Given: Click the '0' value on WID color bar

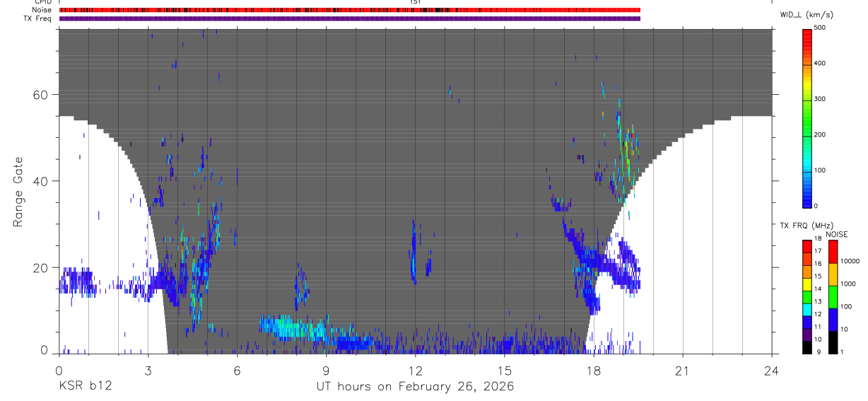Looking at the screenshot, I should tap(816, 207).
